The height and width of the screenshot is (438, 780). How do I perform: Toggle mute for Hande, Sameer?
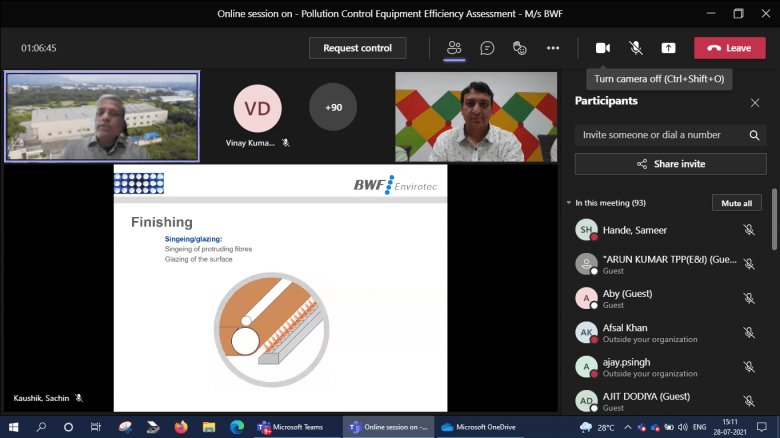748,230
